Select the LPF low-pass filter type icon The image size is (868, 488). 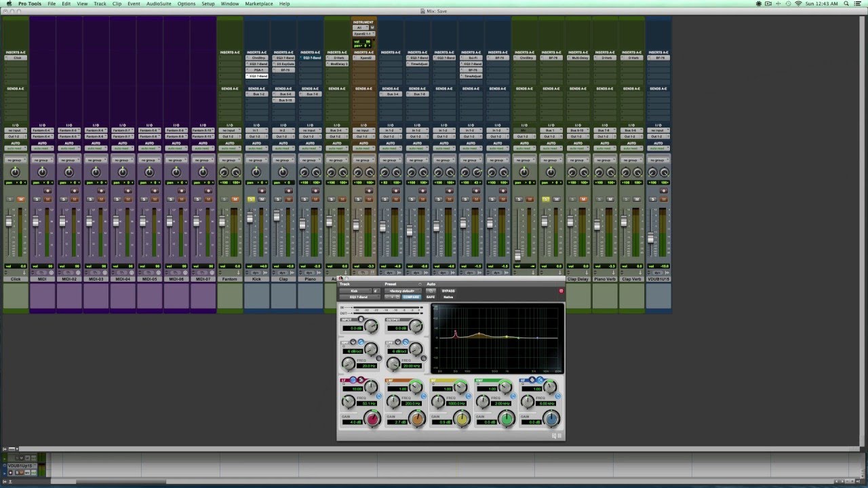406,342
